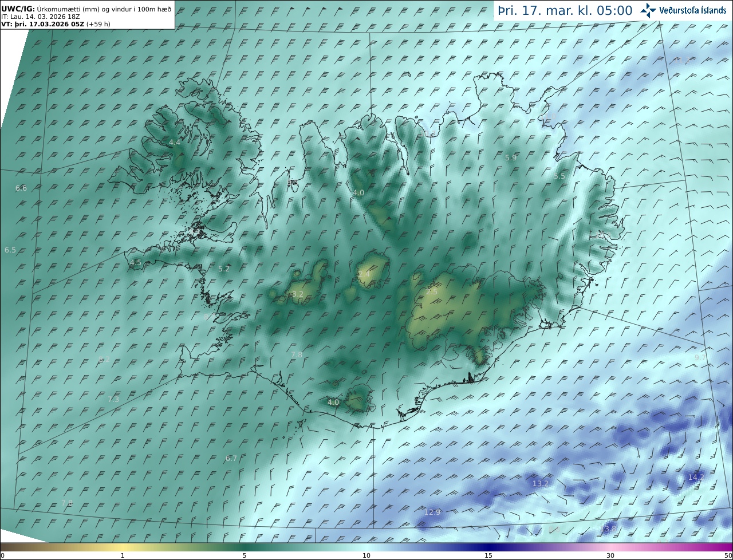Click the UWC/IG Úrkomumætti title line
This screenshot has width=733, height=560.
click(x=86, y=9)
